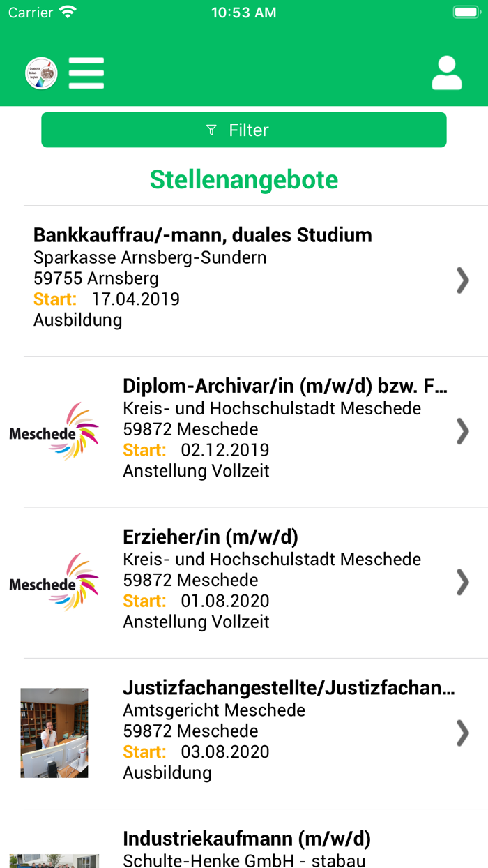Check the Wi-Fi status icon
488x868 pixels.
click(x=68, y=13)
